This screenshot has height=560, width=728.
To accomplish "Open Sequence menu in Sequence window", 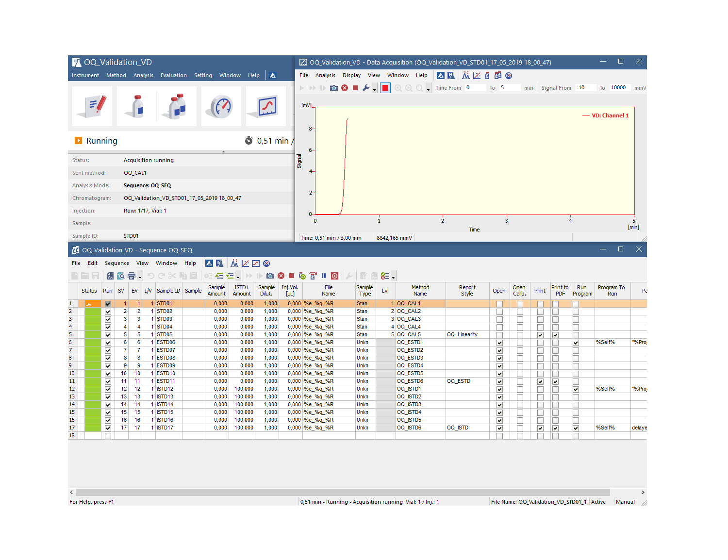I will (x=117, y=263).
